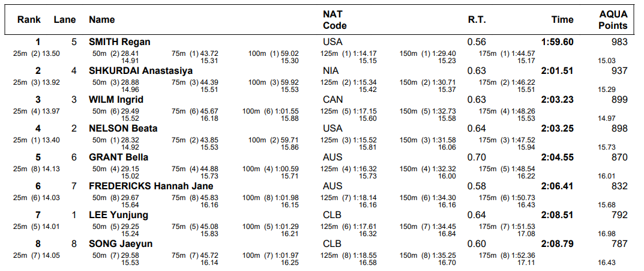Click on LEE Yunjung's name
This screenshot has width=644, height=271.
pos(118,215)
